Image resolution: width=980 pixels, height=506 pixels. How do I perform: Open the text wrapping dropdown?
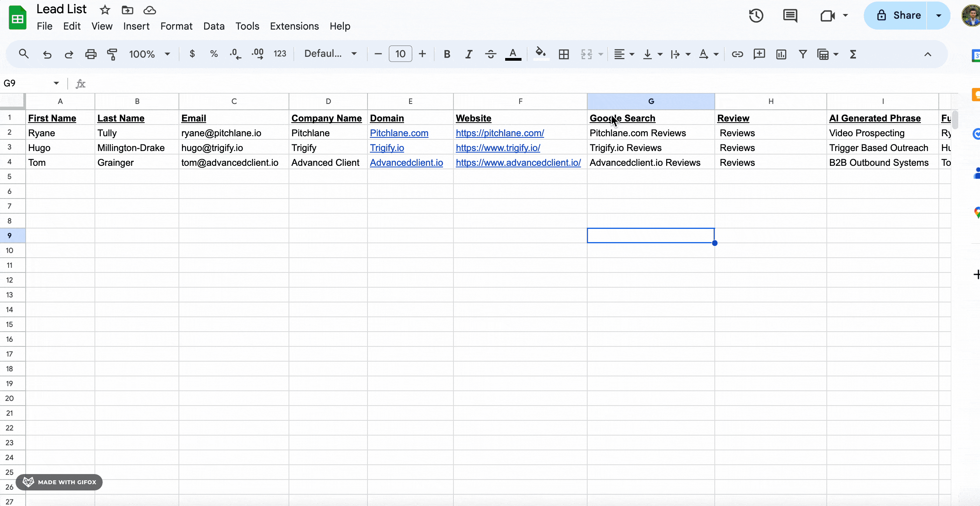(681, 54)
